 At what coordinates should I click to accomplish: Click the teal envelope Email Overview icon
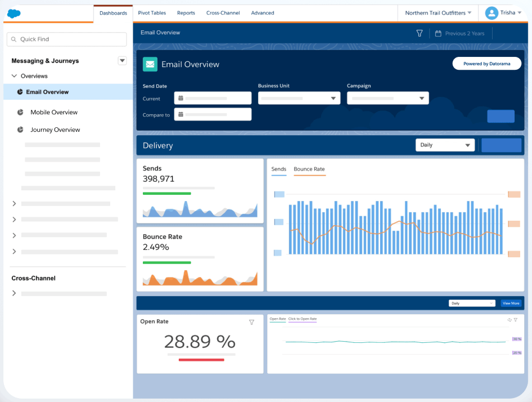150,64
